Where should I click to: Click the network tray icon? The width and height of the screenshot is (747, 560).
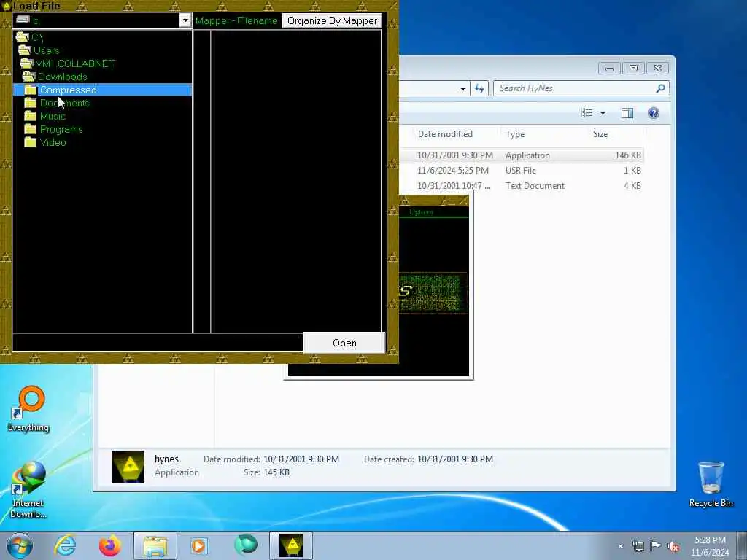click(638, 546)
